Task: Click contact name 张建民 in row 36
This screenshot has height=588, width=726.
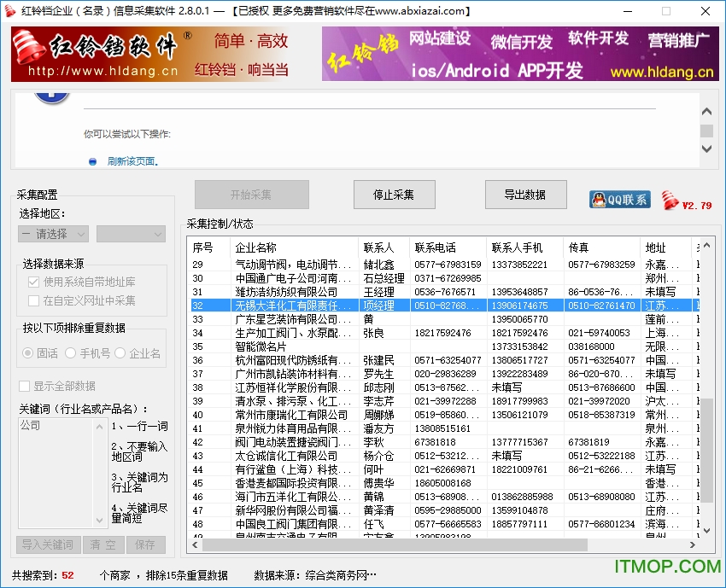Action: 378,360
